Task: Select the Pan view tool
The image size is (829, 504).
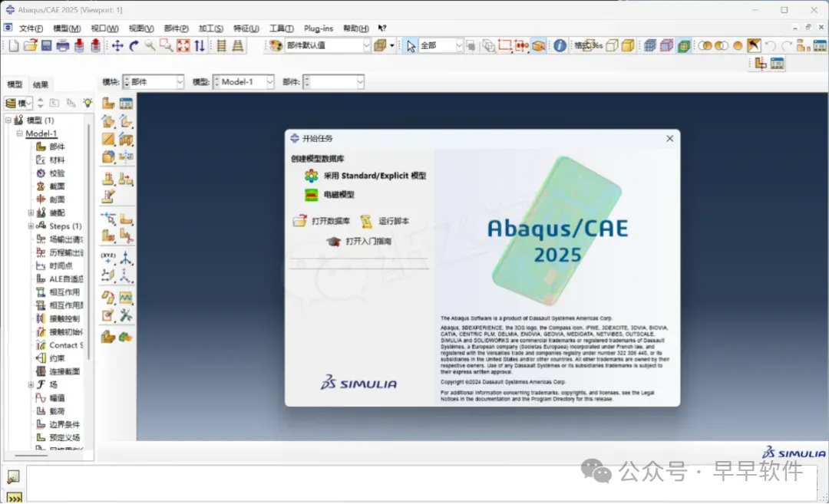Action: (117, 46)
